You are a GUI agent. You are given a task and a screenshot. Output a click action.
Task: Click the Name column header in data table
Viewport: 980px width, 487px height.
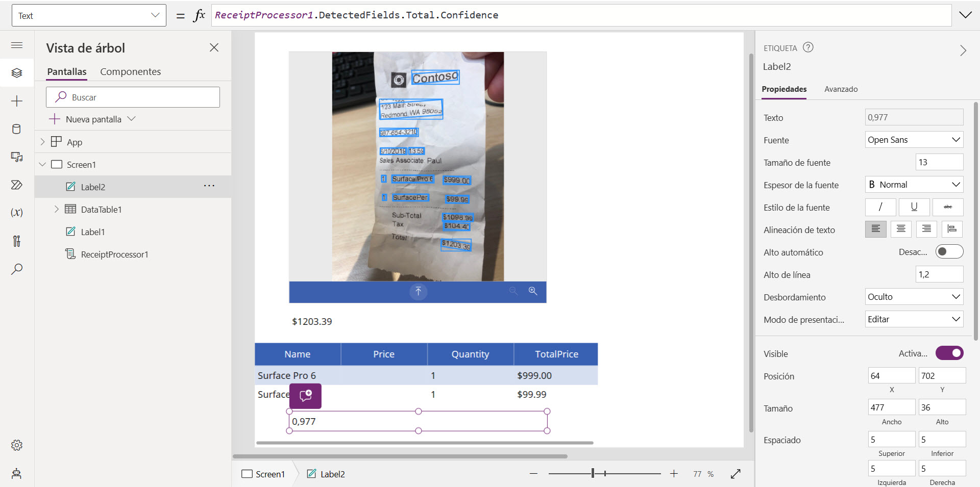(298, 354)
